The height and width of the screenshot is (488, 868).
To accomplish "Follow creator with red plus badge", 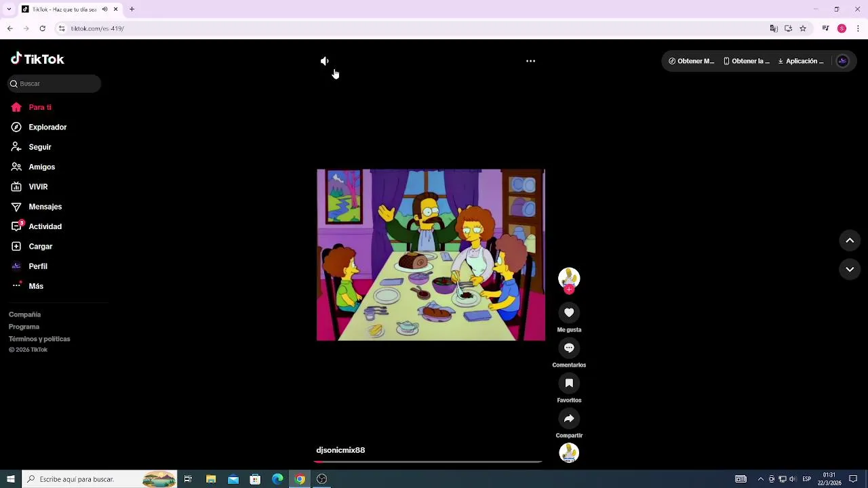I will (569, 289).
